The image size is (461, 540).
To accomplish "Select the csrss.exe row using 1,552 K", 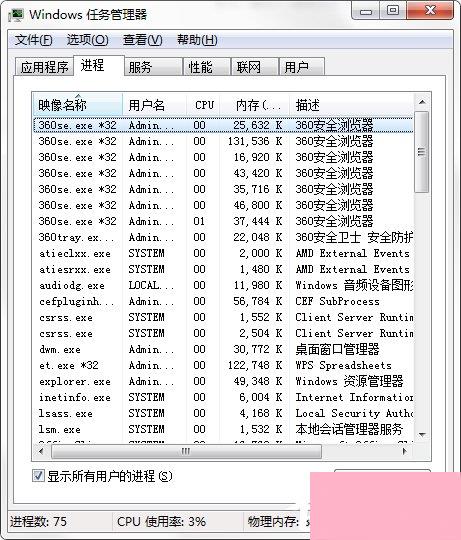I will (223, 317).
